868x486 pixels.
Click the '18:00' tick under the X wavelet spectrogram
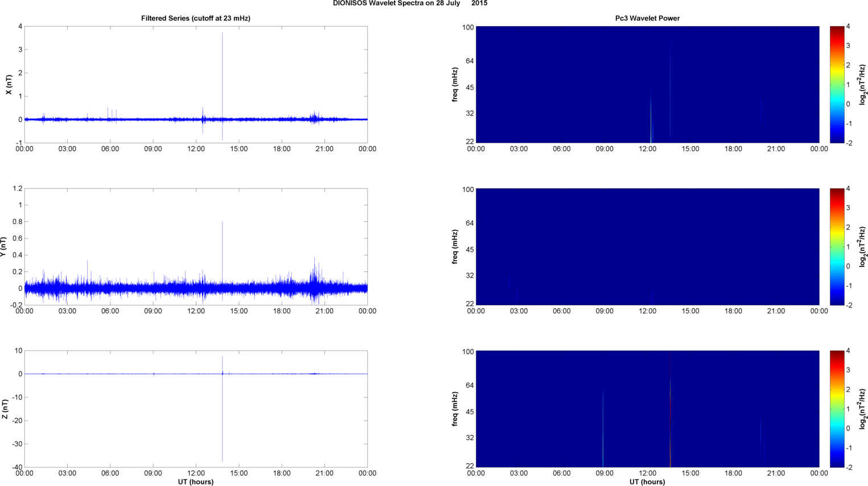(x=733, y=149)
